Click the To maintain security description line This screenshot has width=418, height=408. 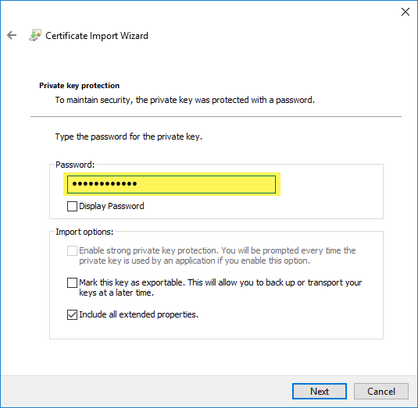[x=185, y=100]
